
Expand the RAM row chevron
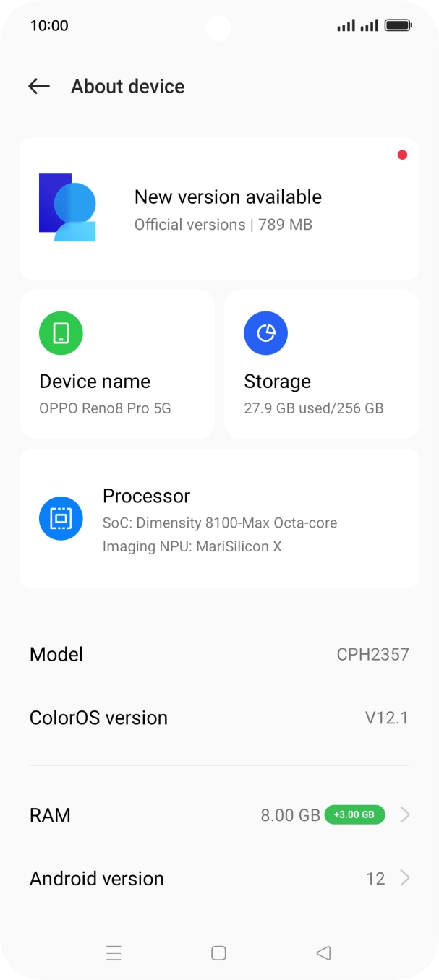tap(406, 814)
